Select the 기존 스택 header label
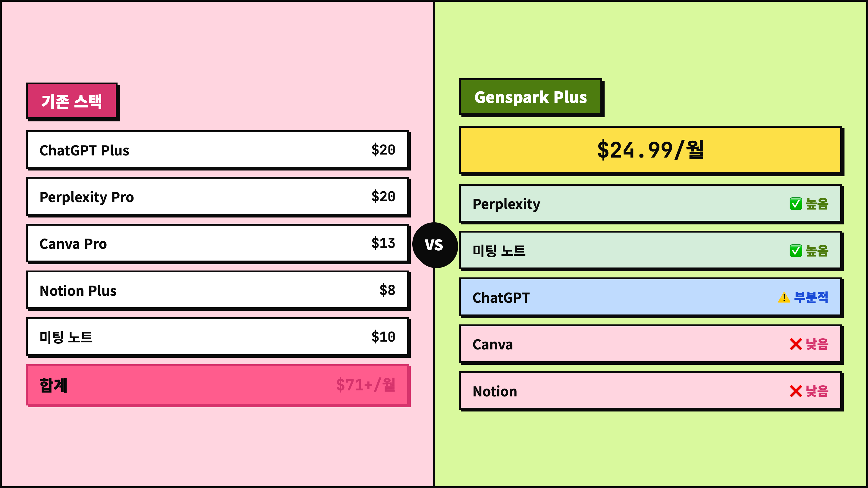The width and height of the screenshot is (868, 488). pyautogui.click(x=72, y=101)
